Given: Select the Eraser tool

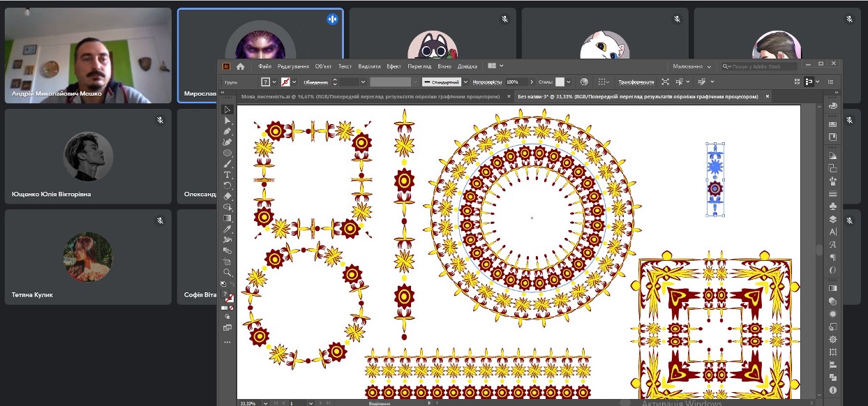Looking at the screenshot, I should point(227,196).
